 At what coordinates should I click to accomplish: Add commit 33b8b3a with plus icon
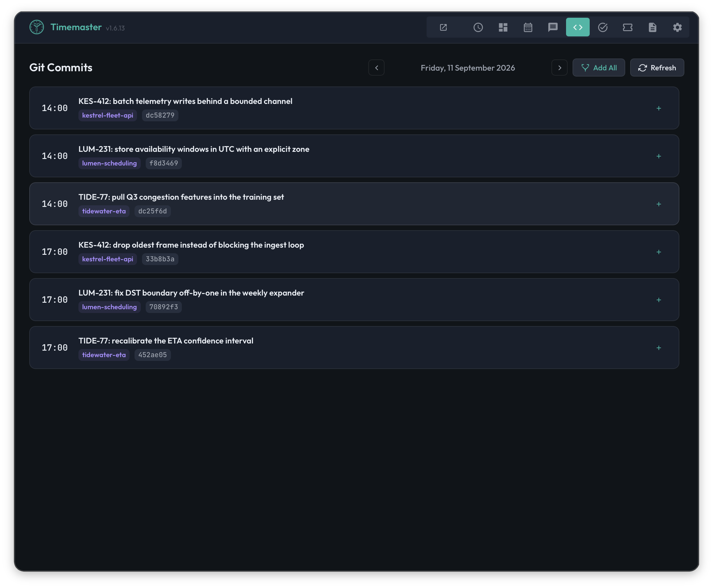tap(659, 252)
